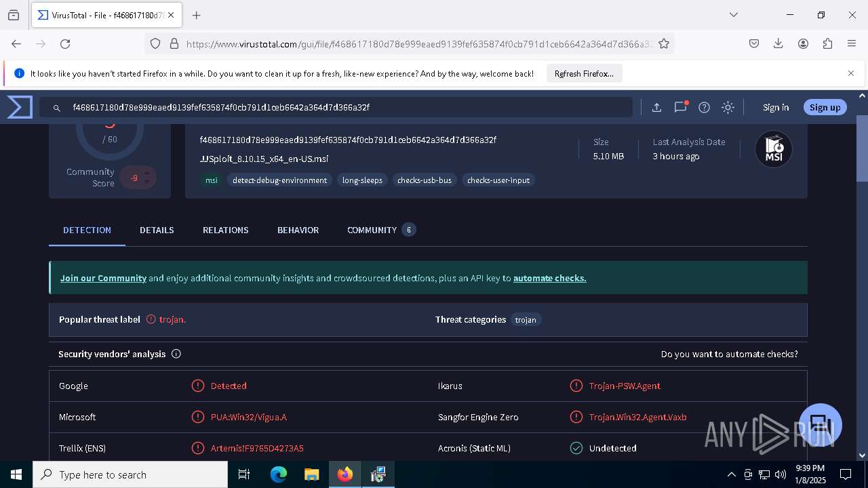Open the help question mark icon
This screenshot has width=868, height=488.
(x=705, y=107)
